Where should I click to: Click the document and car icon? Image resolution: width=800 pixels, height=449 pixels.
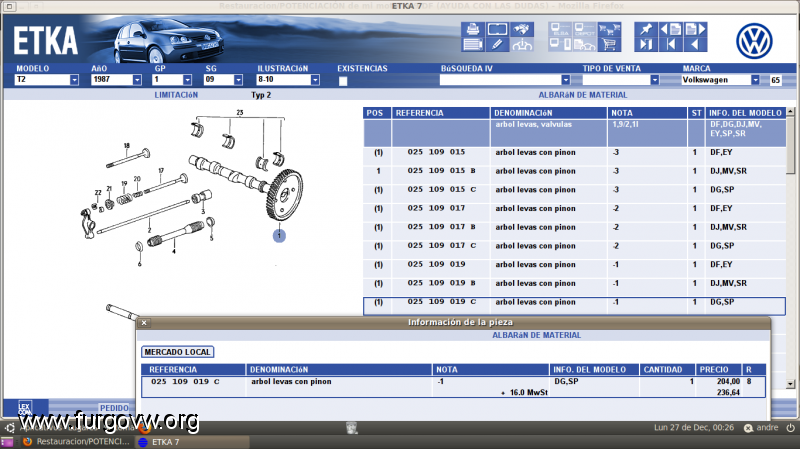click(x=585, y=44)
